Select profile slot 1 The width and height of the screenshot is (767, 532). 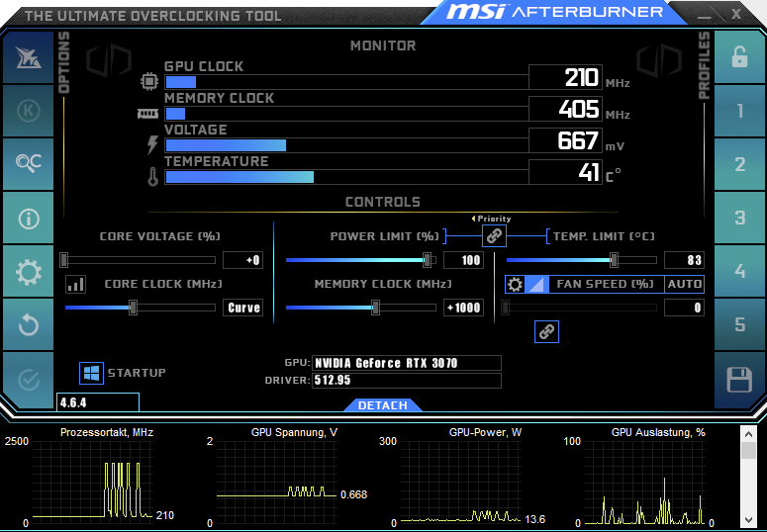[x=739, y=111]
